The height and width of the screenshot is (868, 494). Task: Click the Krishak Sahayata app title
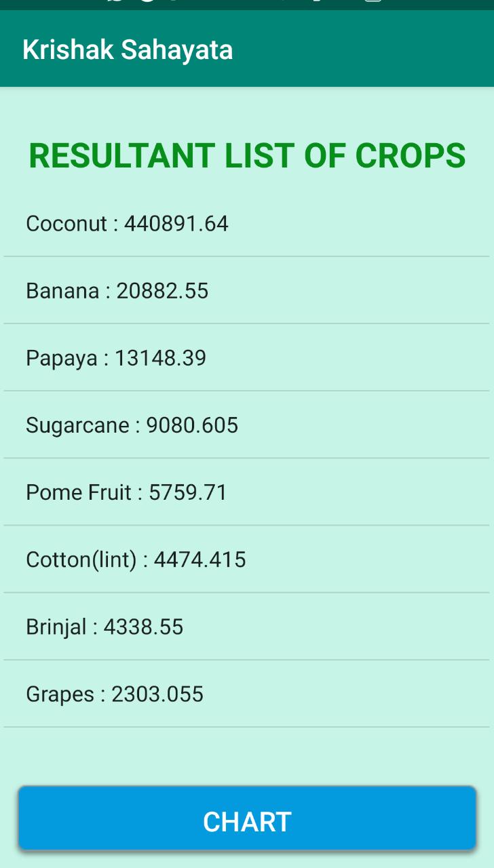128,50
